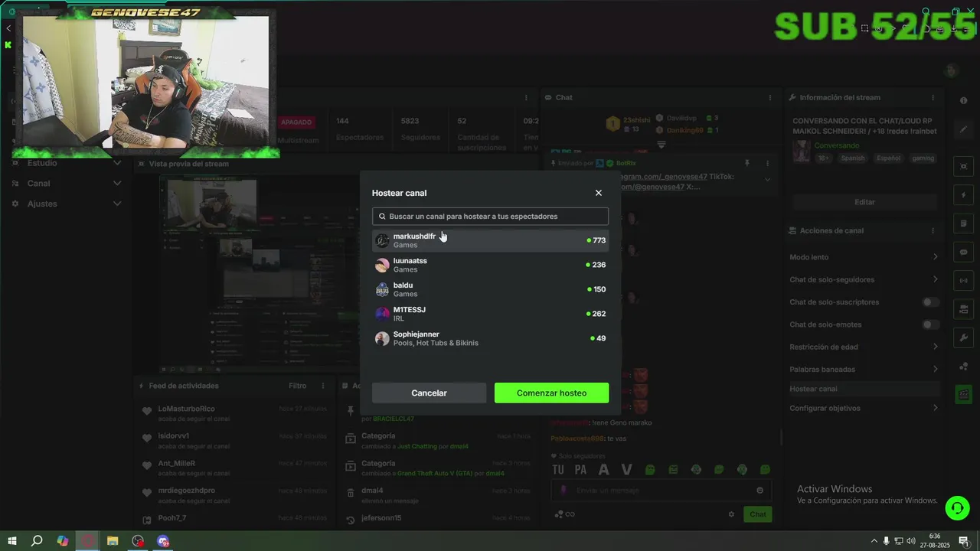The image size is (980, 551).
Task: Click the broadcast signal icon in right rail
Action: click(x=963, y=280)
